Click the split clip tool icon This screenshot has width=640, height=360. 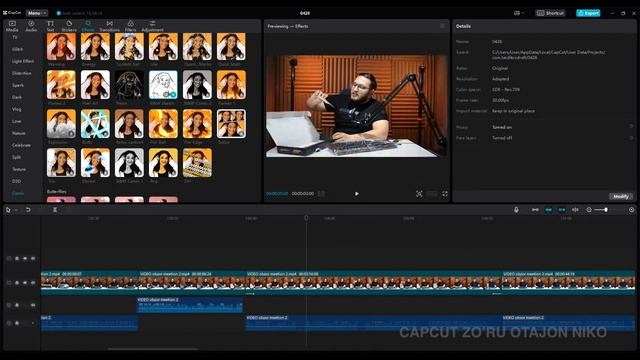55,210
